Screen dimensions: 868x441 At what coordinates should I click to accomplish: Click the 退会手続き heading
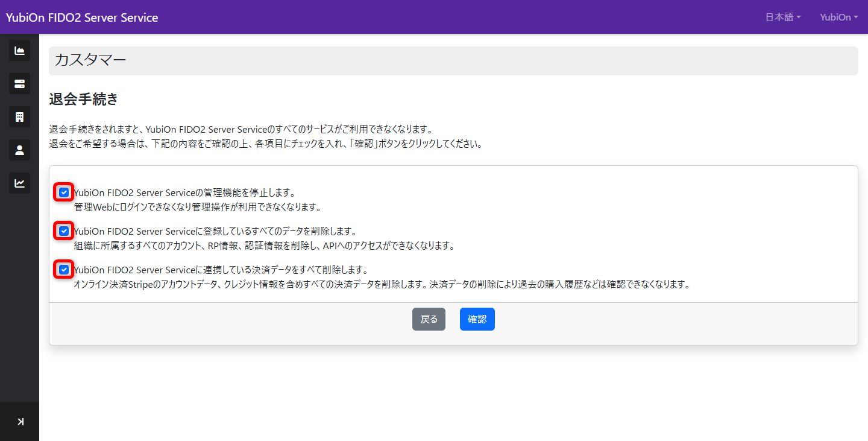pos(84,100)
